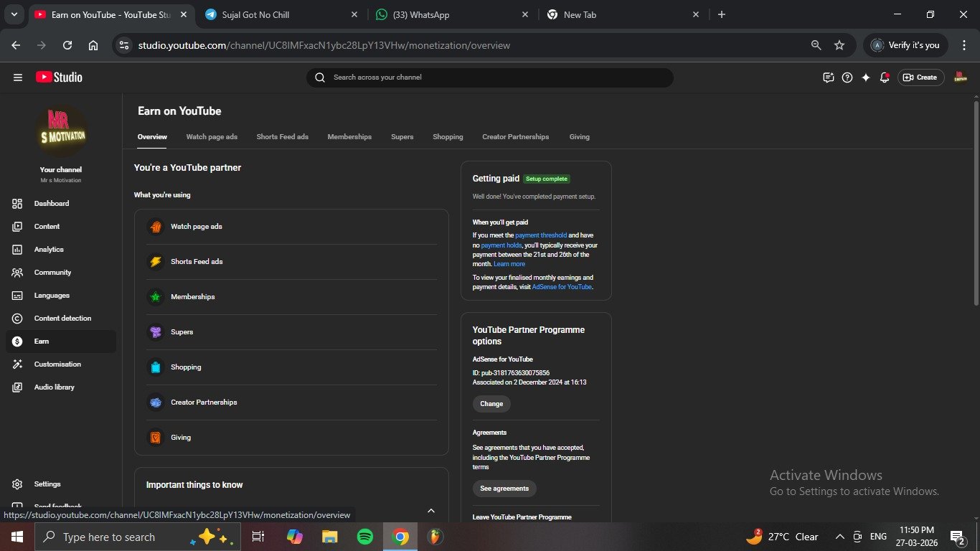Click the search across your channel field
The height and width of the screenshot is (551, 980).
(x=495, y=77)
